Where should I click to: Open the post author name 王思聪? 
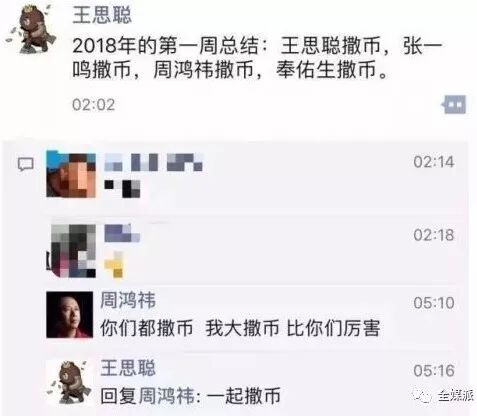pos(102,15)
